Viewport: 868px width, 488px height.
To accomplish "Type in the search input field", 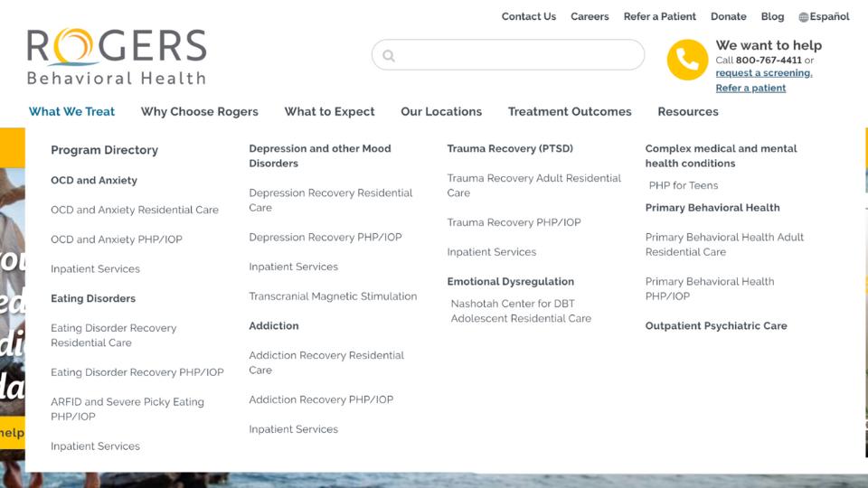I will (515, 55).
